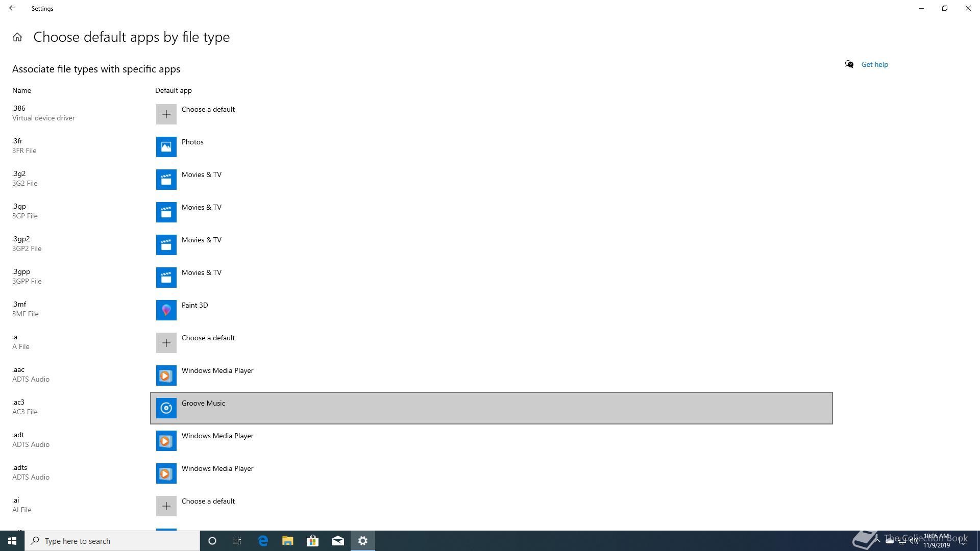Choose a default for .386

(492, 114)
